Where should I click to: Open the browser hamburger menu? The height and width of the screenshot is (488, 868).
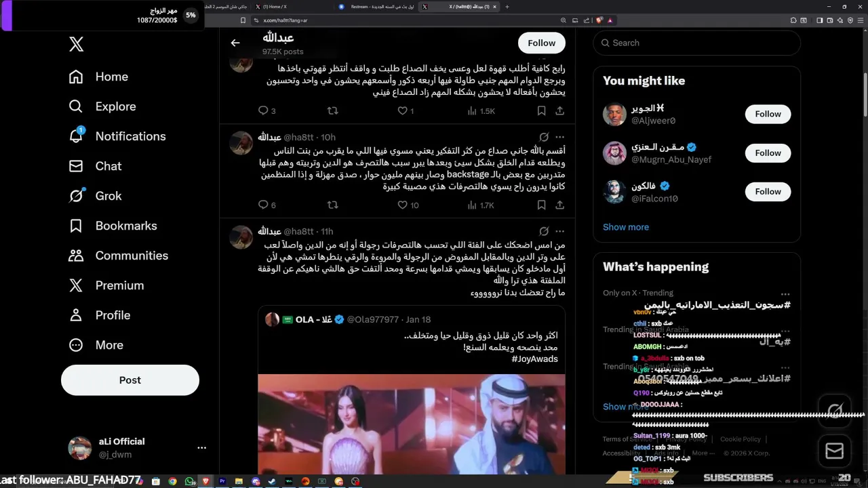tap(861, 20)
